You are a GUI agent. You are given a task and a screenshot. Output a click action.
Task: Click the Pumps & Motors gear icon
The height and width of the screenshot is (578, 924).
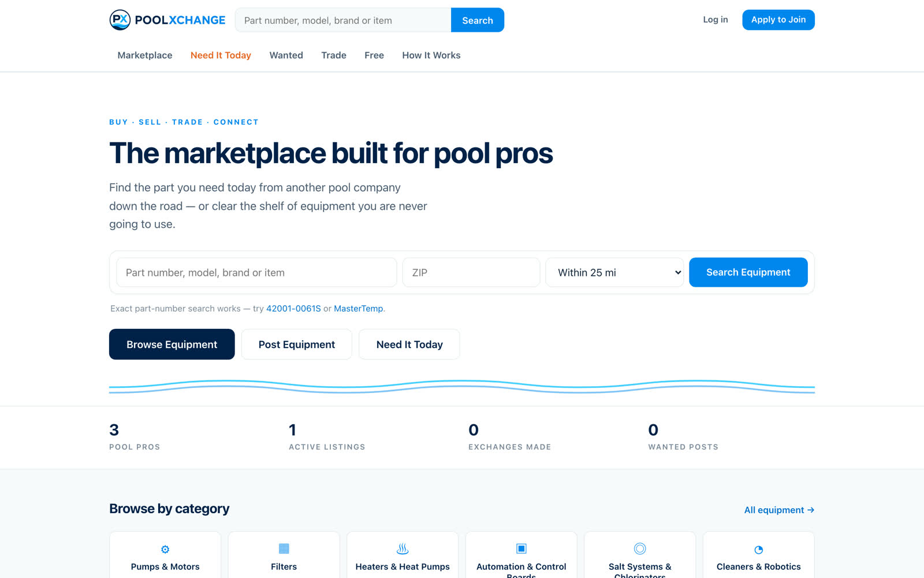(x=165, y=549)
